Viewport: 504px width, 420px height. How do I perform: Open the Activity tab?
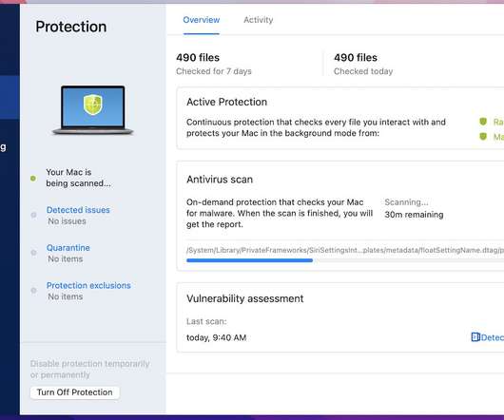pos(258,20)
